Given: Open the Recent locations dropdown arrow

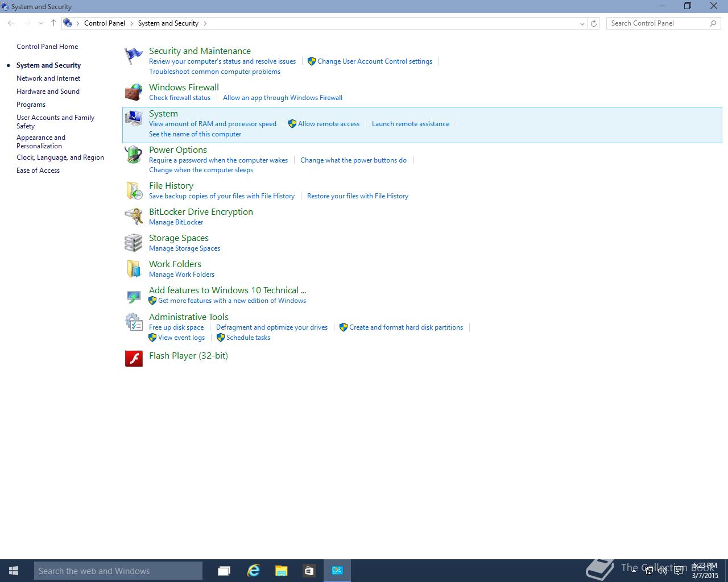Looking at the screenshot, I should [x=41, y=23].
